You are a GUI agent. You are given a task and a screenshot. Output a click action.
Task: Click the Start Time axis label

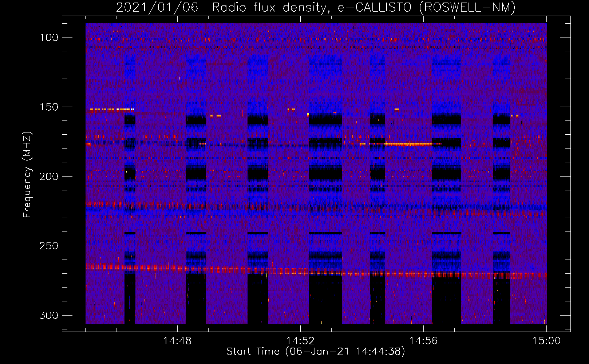click(316, 351)
